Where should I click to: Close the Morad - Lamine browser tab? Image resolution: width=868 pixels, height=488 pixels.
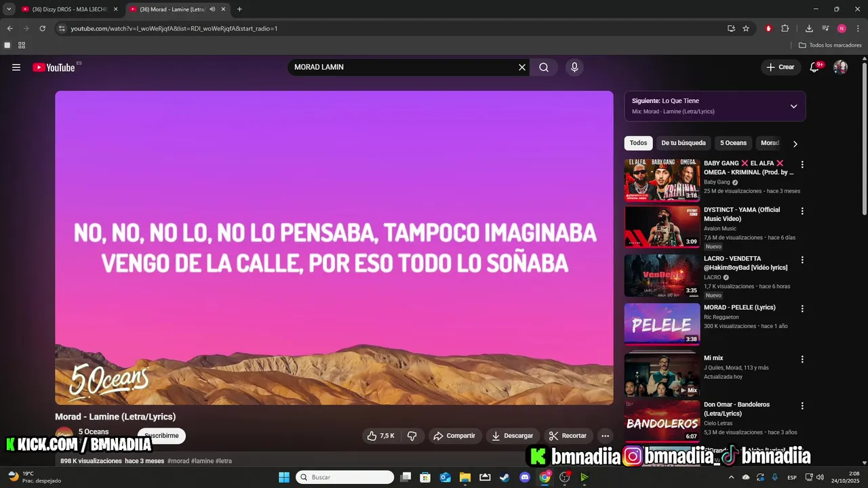[x=223, y=9]
